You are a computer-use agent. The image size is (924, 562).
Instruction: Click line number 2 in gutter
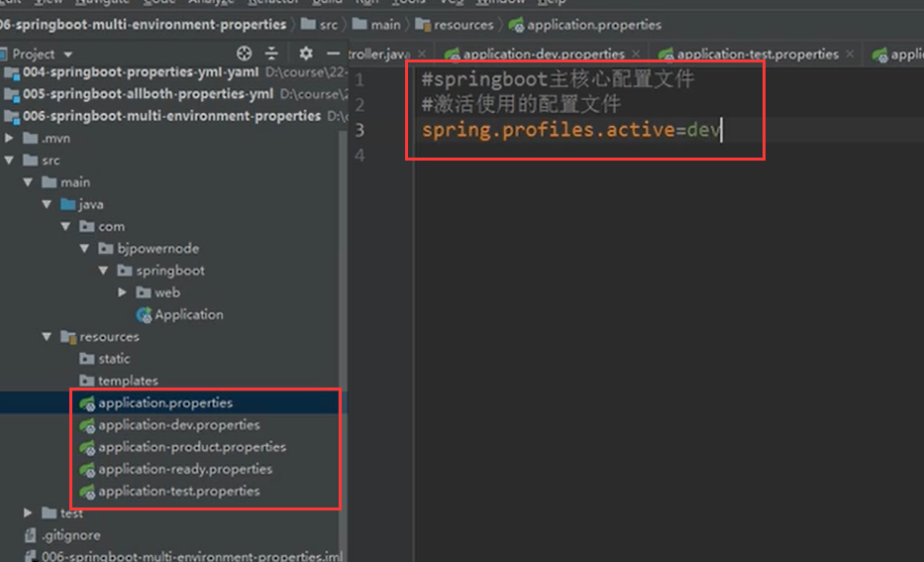pos(359,105)
